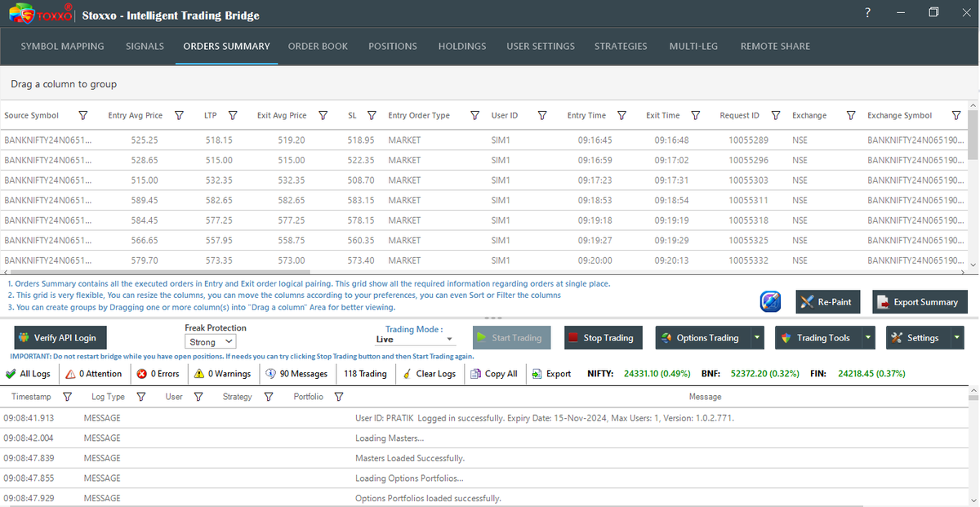Click the log timestamp 09:08:41.913

point(29,418)
